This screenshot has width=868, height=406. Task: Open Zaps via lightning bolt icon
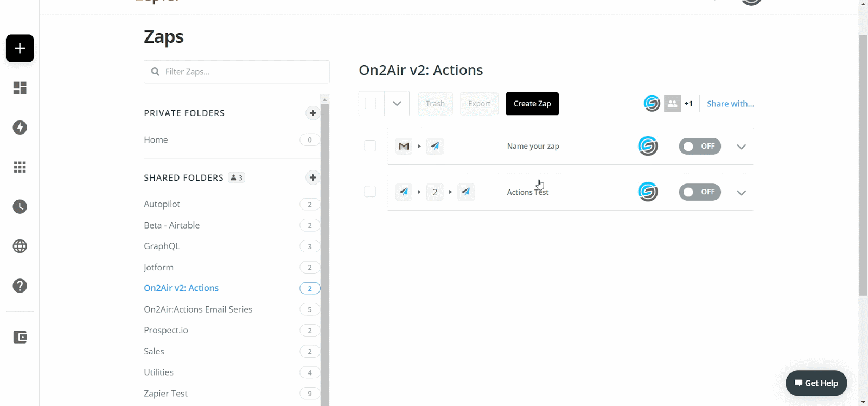[20, 128]
